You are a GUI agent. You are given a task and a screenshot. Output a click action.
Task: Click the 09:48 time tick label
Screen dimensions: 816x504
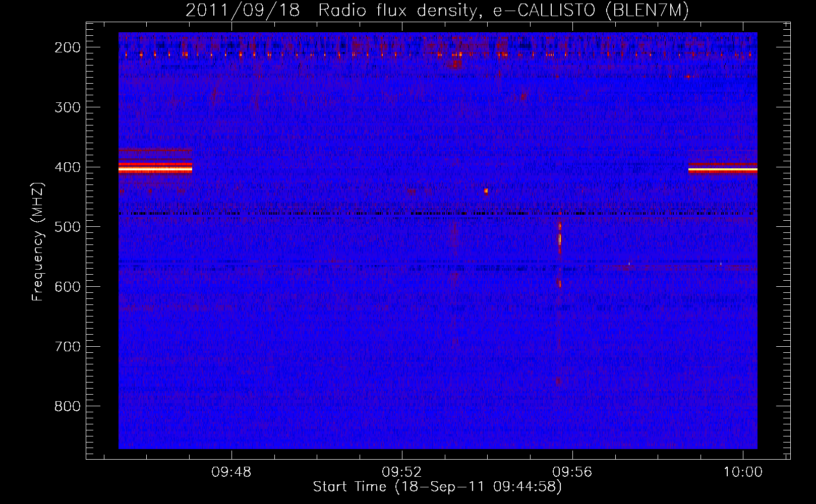tap(231, 472)
